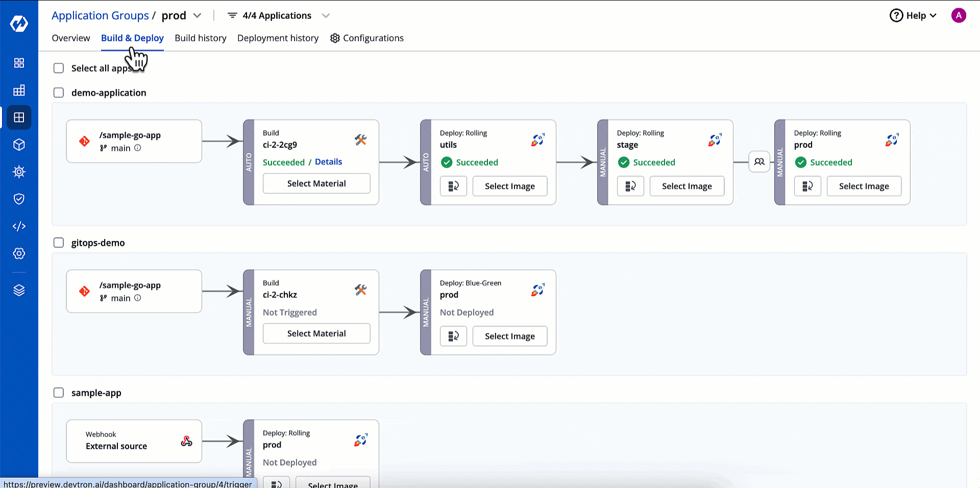Click approval users icon before prod deploy
The width and height of the screenshot is (980, 488).
pyautogui.click(x=759, y=162)
